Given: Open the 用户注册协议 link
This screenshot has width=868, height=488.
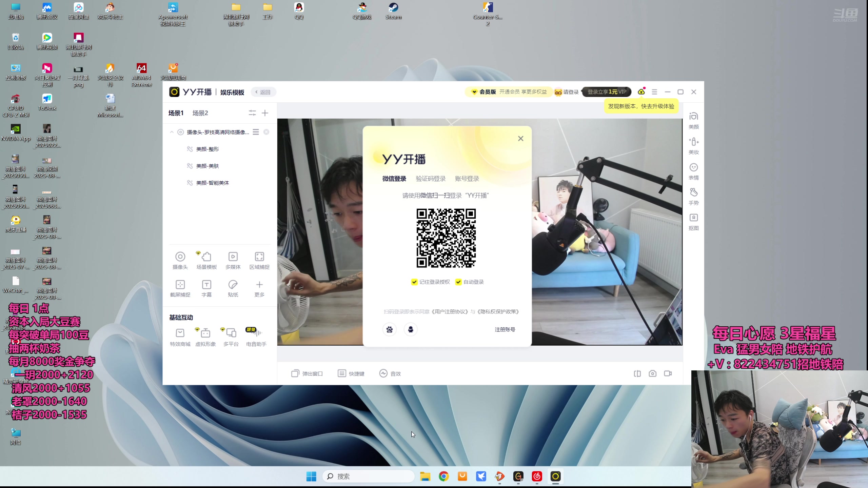Looking at the screenshot, I should (x=450, y=312).
